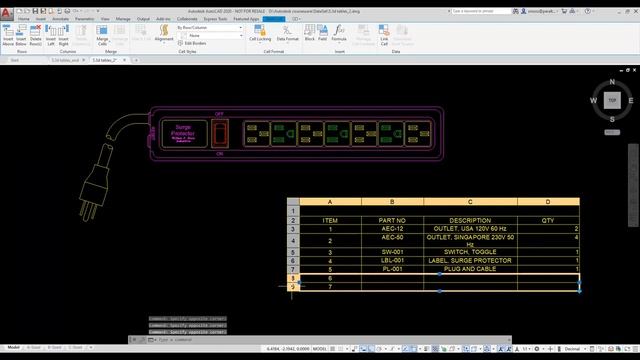The width and height of the screenshot is (640, 360).
Task: Click the table column header B
Action: point(392,202)
